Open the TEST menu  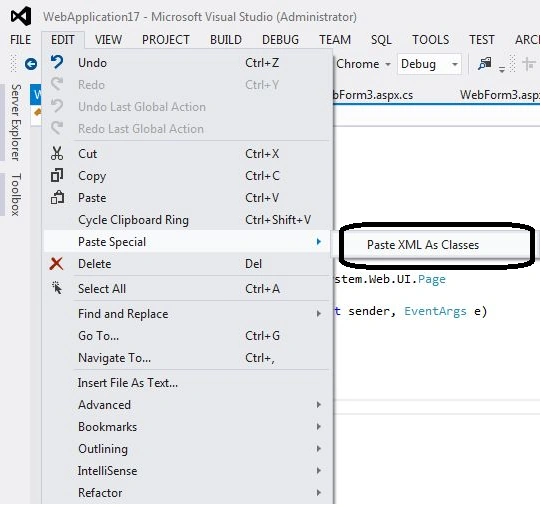coord(482,40)
